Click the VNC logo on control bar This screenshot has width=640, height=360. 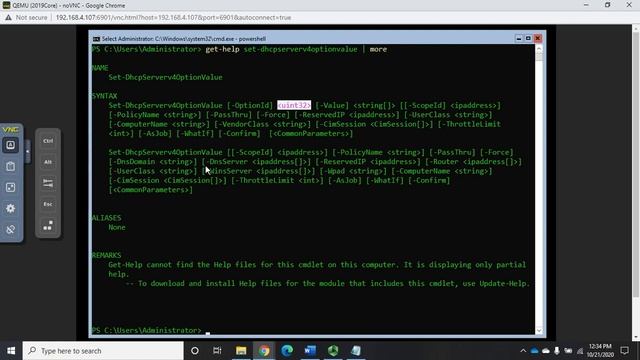10,130
